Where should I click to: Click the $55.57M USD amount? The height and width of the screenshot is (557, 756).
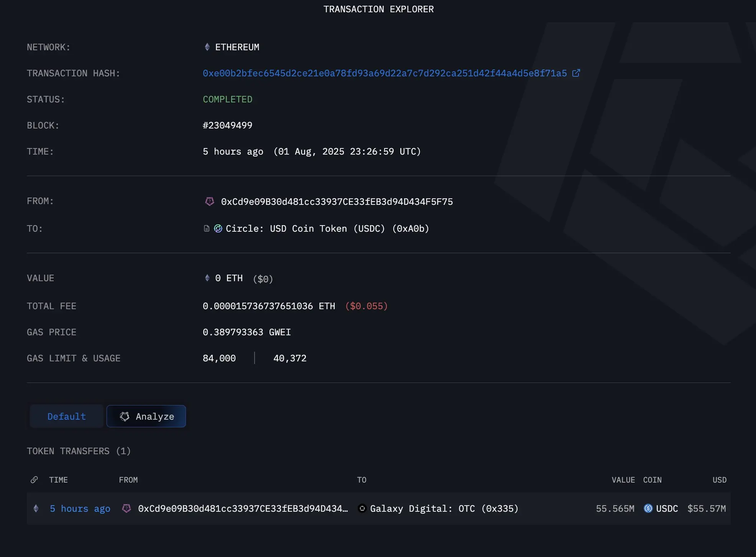click(707, 509)
